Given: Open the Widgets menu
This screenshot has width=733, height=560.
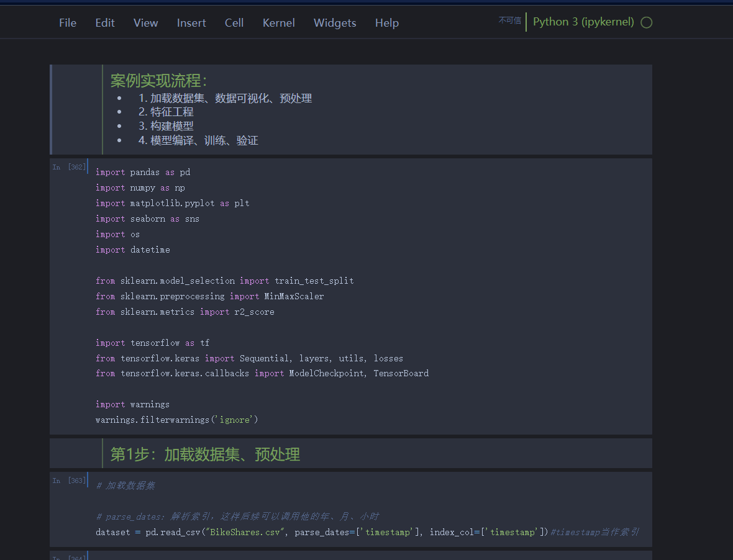Looking at the screenshot, I should click(335, 23).
